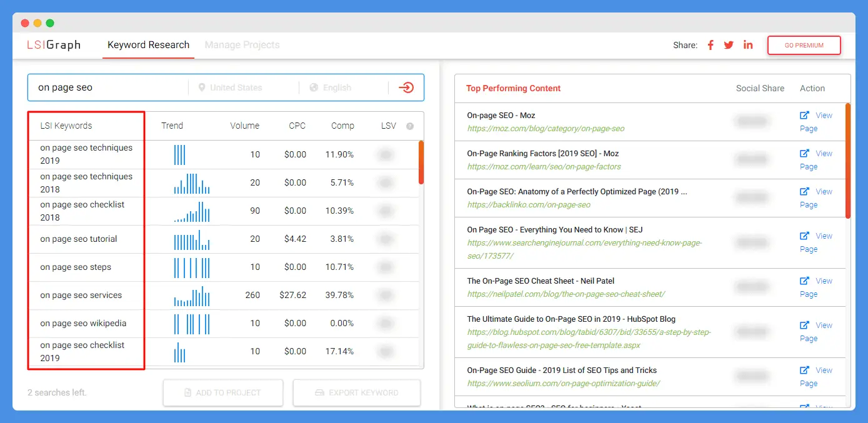Open the Moz article via its external-link icon
Viewport: 868px width, 423px height.
805,115
